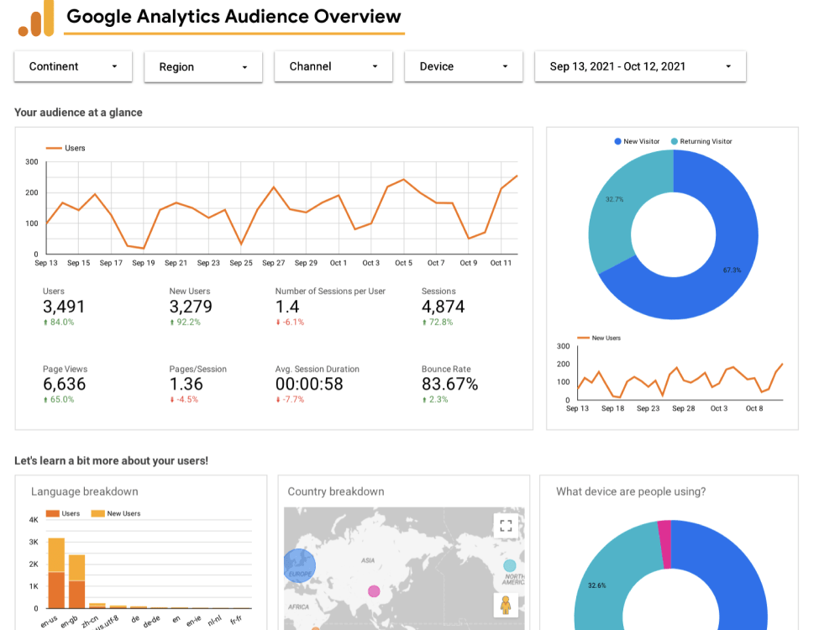Click the New Users value 3,279
Screen dimensions: 840x630
(191, 307)
